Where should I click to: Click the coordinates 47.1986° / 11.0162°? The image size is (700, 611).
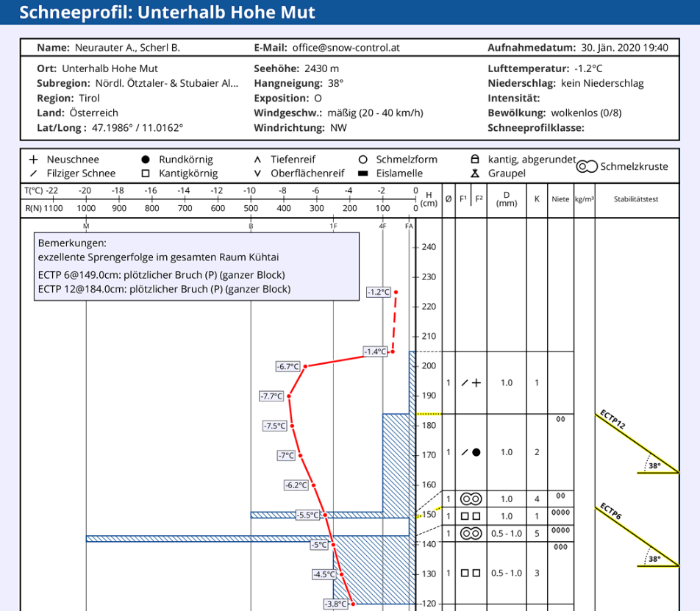coord(137,128)
